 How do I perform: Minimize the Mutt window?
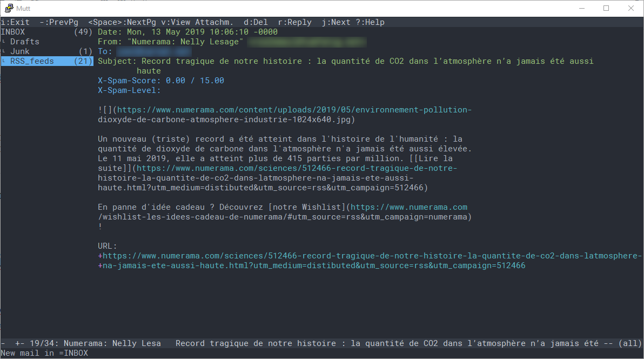tap(581, 8)
